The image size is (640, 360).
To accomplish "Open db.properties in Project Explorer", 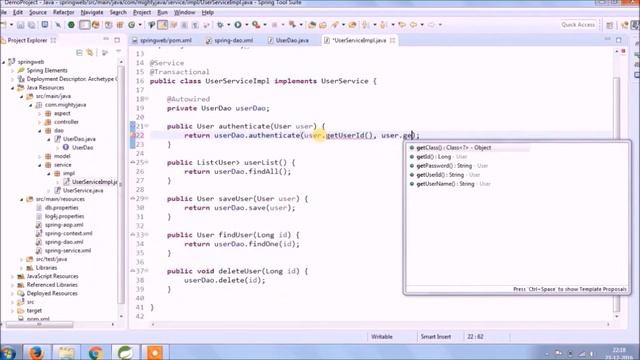I will tap(61, 208).
